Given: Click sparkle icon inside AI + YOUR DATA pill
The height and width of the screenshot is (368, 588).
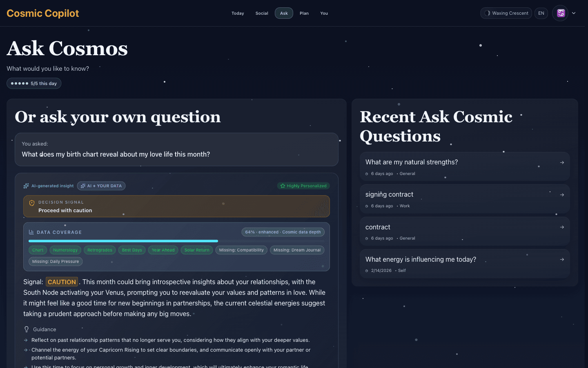Looking at the screenshot, I should click(x=83, y=186).
